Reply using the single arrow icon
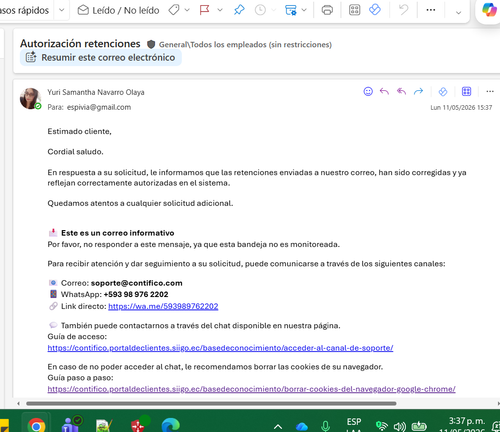 (384, 91)
